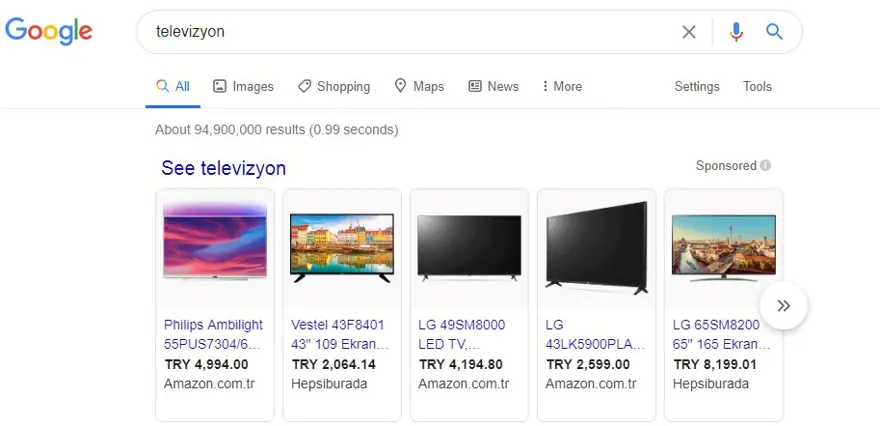Go to the News tab
This screenshot has width=880, height=426.
point(493,86)
